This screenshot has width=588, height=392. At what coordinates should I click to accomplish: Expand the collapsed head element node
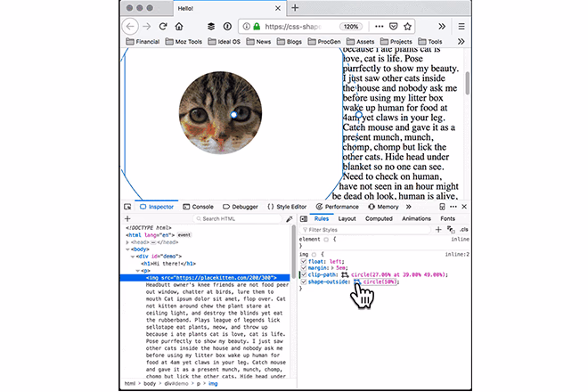click(127, 241)
